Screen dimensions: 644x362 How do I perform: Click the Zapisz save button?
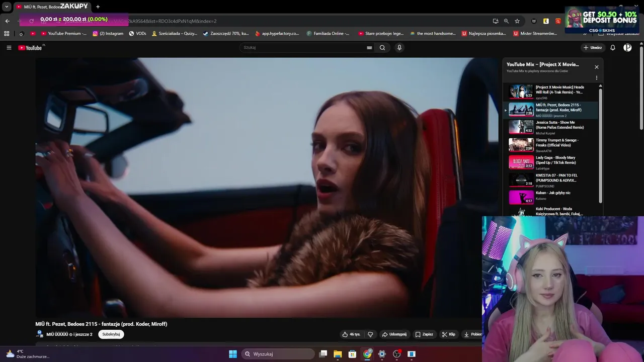coord(424,334)
